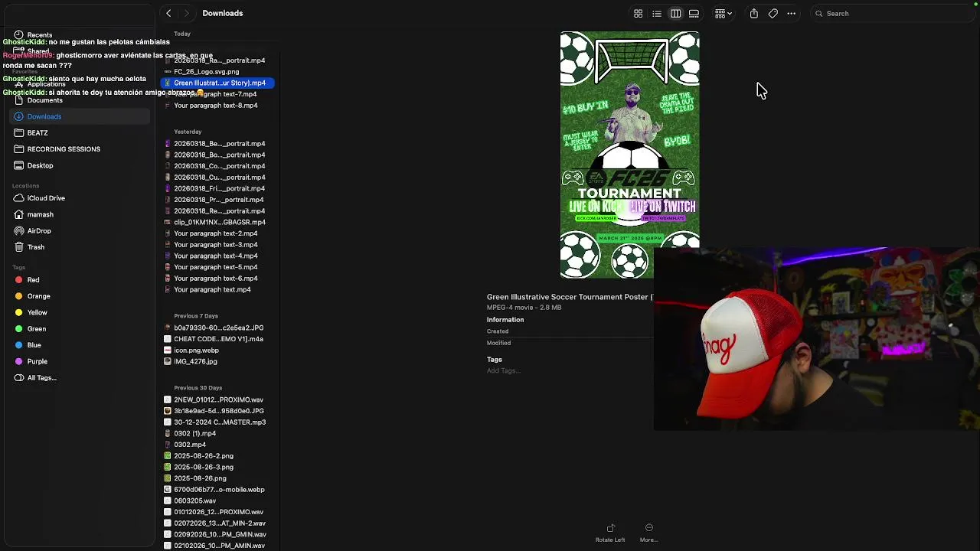This screenshot has width=980, height=551.
Task: Filter by Blue tag
Action: click(x=34, y=345)
